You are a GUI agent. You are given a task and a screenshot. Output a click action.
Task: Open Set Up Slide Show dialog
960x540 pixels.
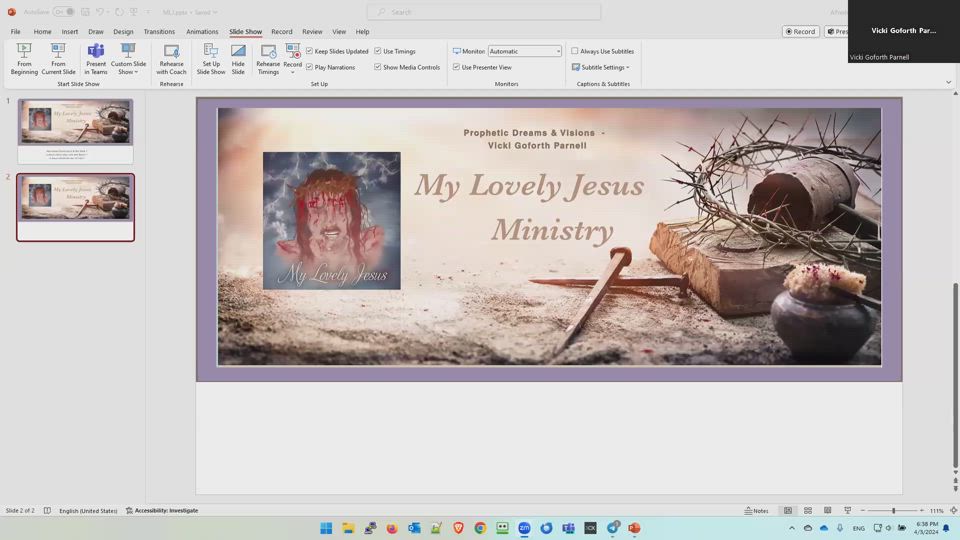tap(211, 58)
